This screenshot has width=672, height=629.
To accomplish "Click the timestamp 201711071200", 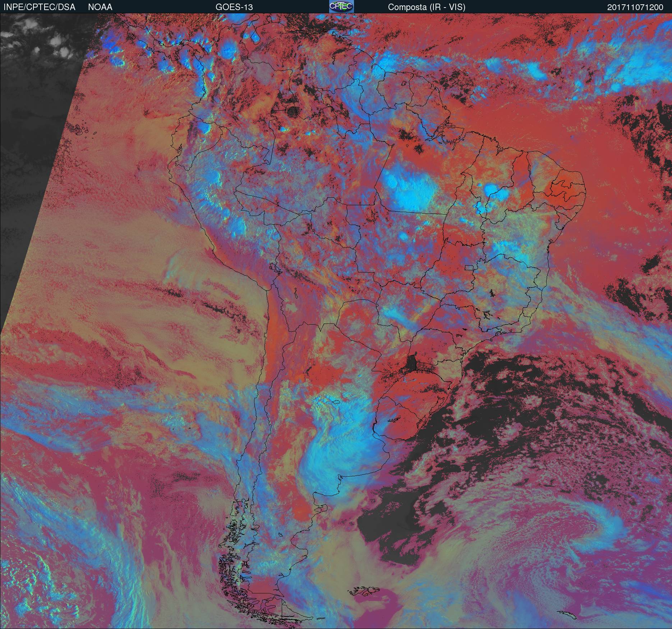I will point(635,7).
